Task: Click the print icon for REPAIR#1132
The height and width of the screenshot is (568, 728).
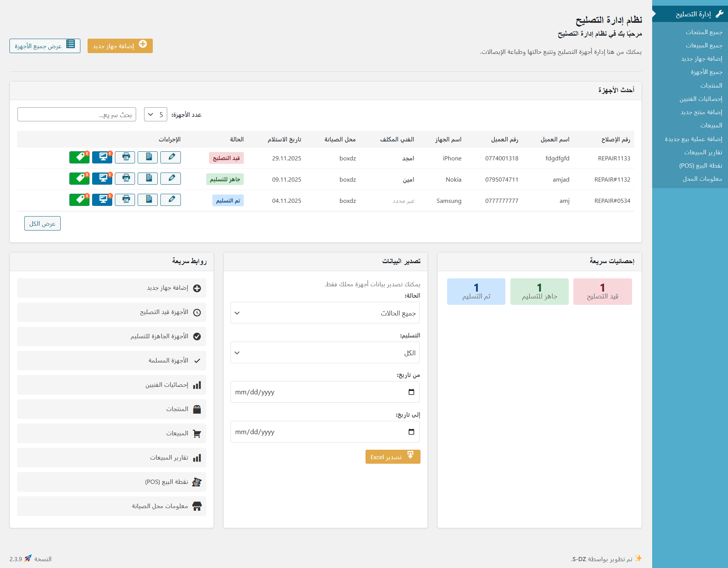Action: coord(125,178)
